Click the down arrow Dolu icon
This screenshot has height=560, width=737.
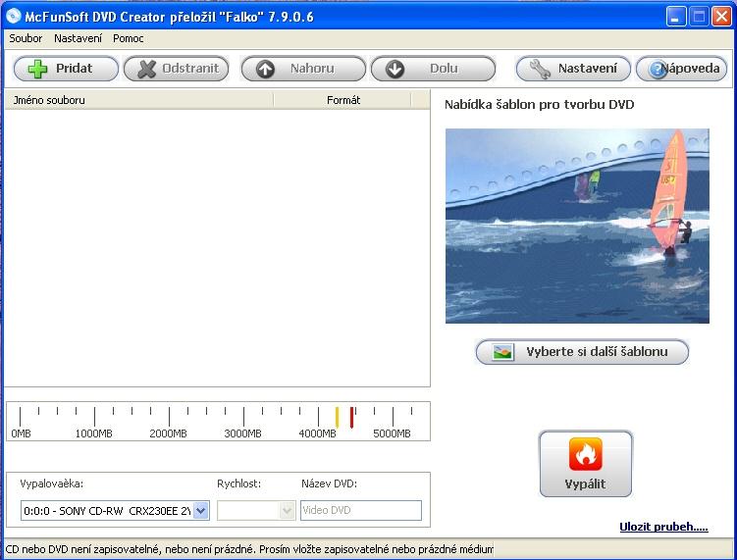(395, 69)
